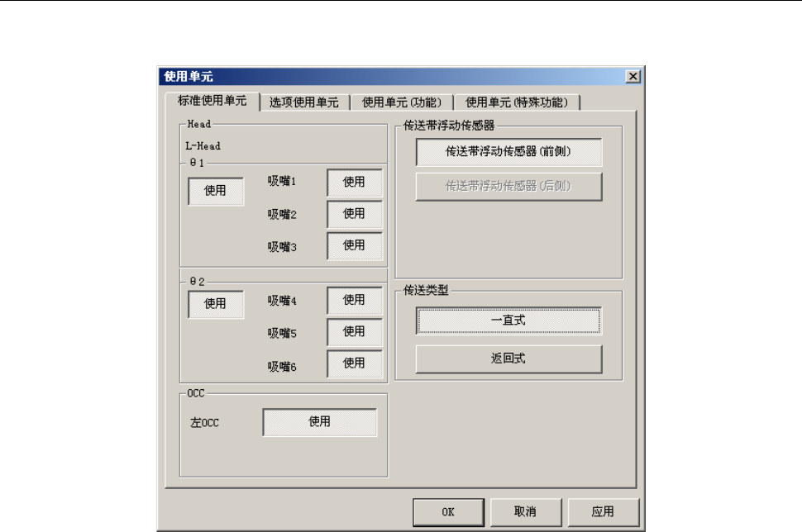The image size is (802, 532).
Task: Enable 传送带浮动传感器 (前侧)
Action: [509, 152]
